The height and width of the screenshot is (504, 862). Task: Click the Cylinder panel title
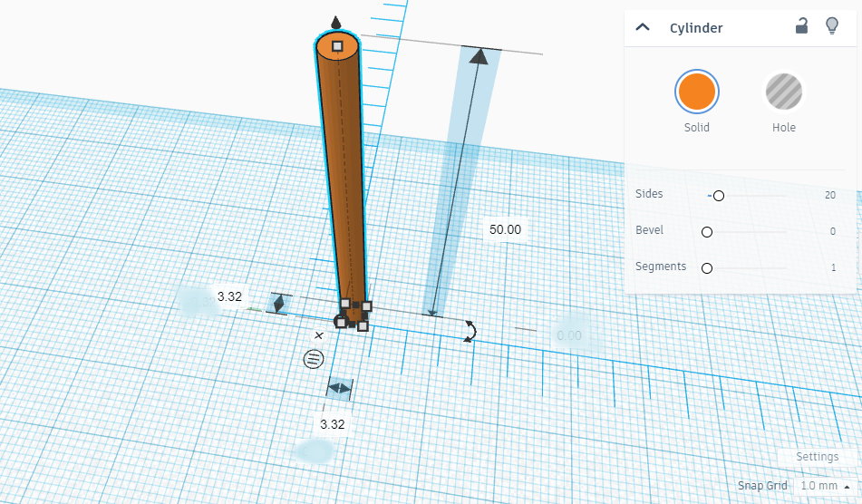[x=696, y=28]
